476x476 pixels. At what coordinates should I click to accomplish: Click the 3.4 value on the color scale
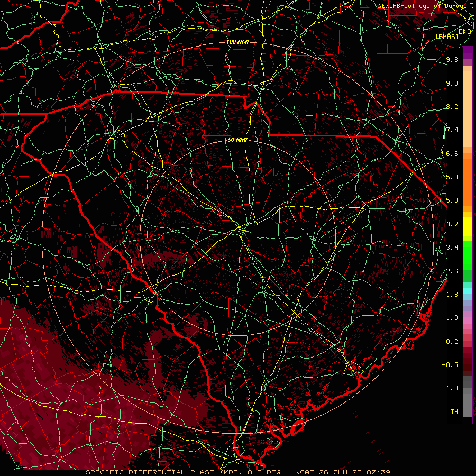[452, 248]
